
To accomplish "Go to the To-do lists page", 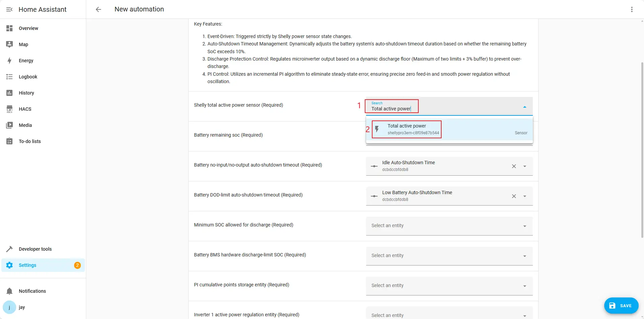I will pyautogui.click(x=30, y=141).
